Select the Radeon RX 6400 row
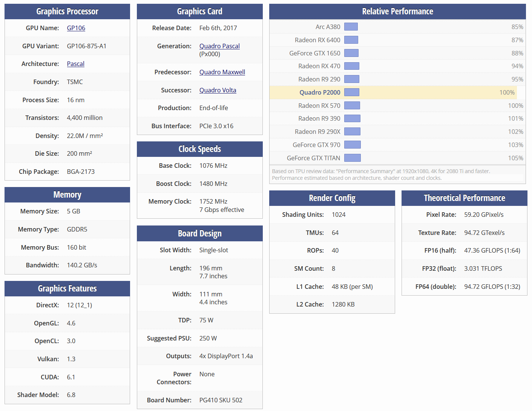This screenshot has height=411, width=532. point(397,40)
